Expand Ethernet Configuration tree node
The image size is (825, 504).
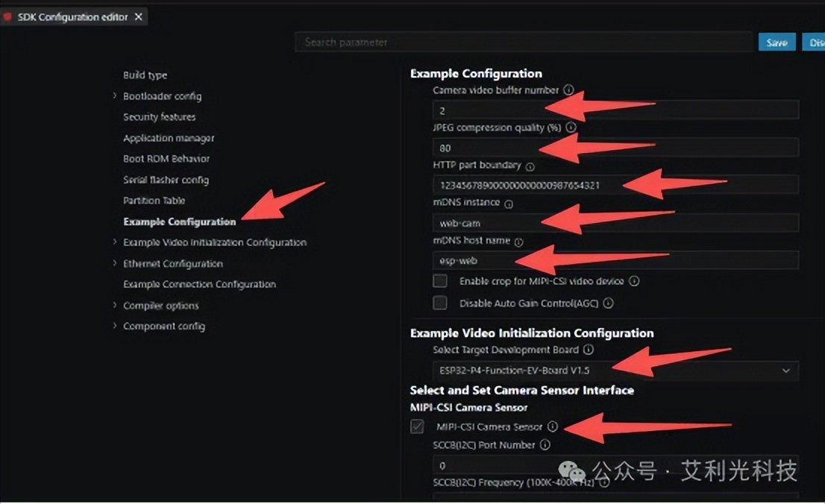(x=115, y=263)
